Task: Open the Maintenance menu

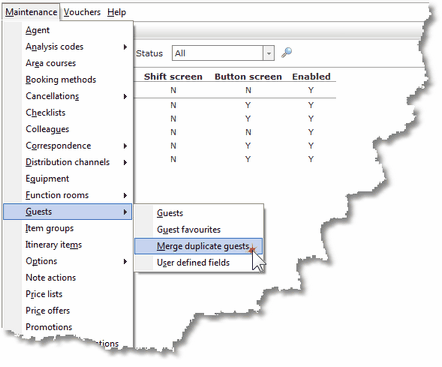Action: point(31,12)
